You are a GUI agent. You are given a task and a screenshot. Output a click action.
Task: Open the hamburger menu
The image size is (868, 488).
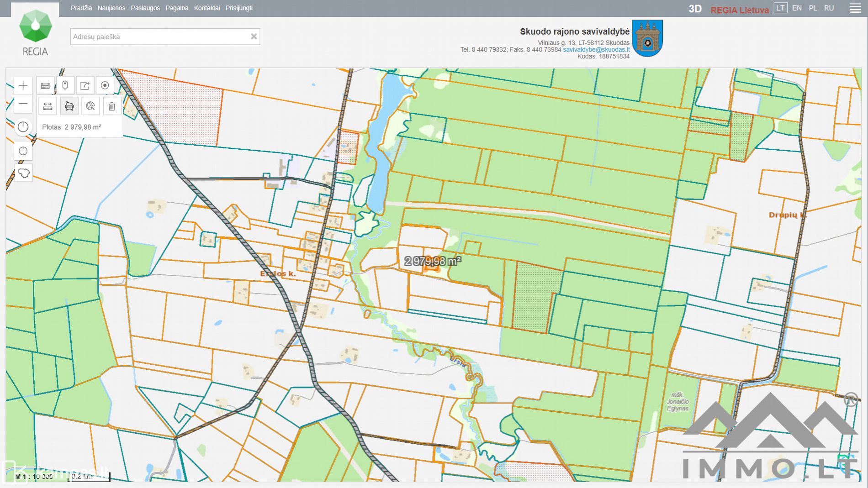click(855, 8)
